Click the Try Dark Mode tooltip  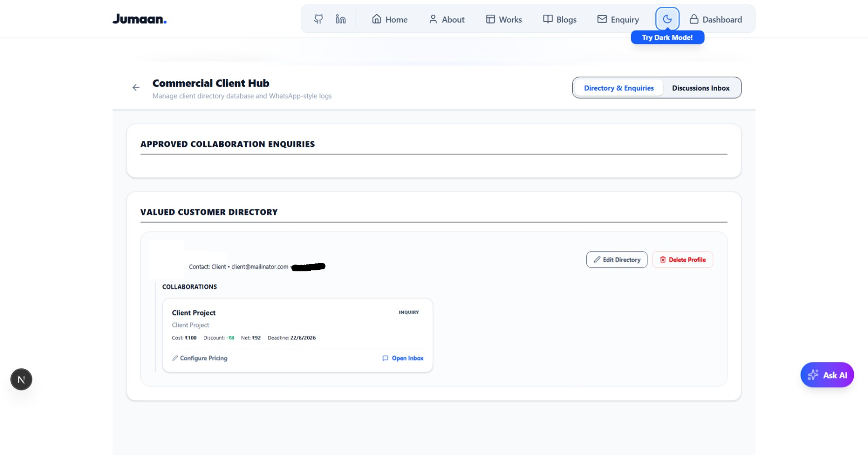click(x=667, y=37)
